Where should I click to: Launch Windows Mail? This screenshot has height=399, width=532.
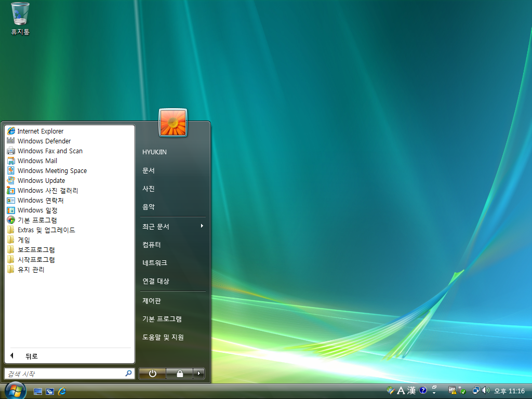pyautogui.click(x=70, y=161)
